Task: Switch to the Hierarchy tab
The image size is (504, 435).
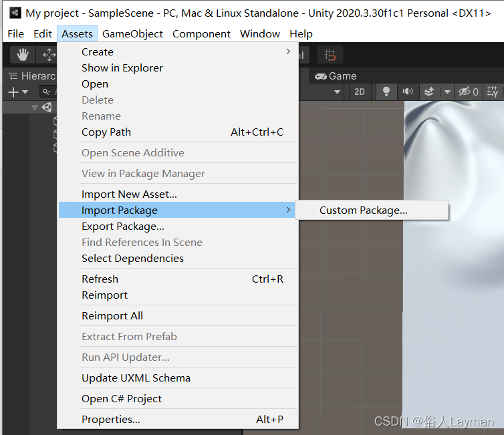Action: [32, 76]
